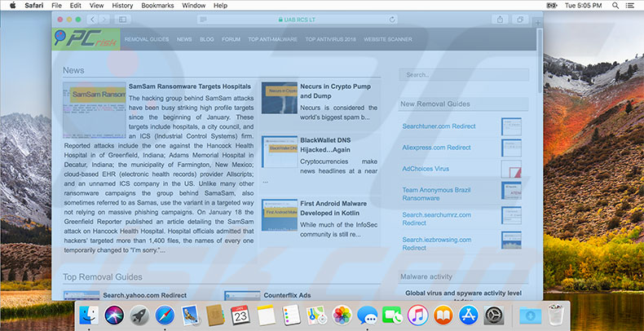
Task: Click the battery status icon
Action: pyautogui.click(x=552, y=6)
